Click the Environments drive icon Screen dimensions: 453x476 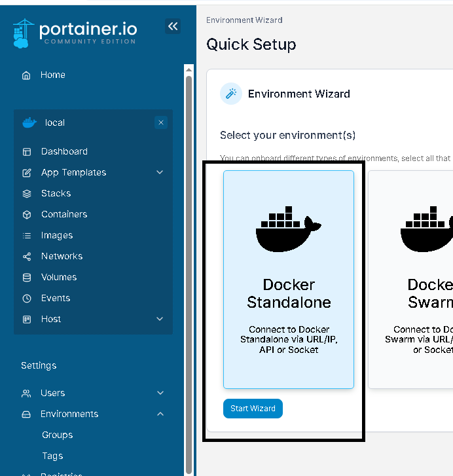click(26, 414)
